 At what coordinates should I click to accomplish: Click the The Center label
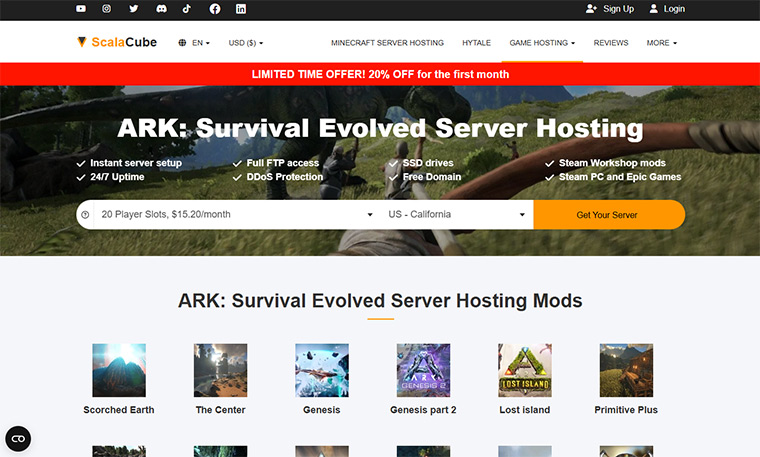tap(221, 410)
